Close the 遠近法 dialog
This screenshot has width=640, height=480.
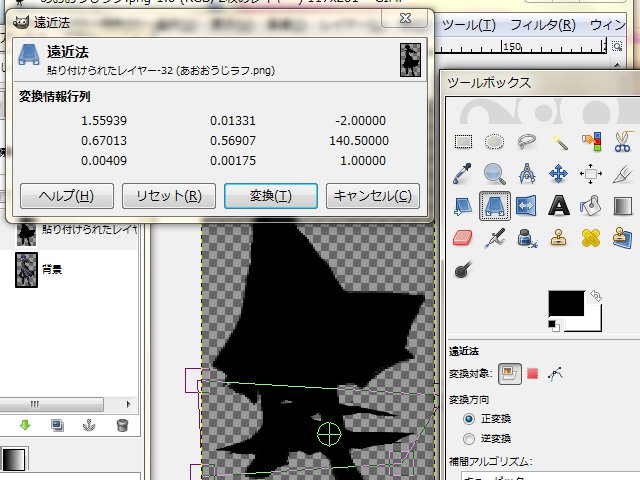tap(405, 18)
